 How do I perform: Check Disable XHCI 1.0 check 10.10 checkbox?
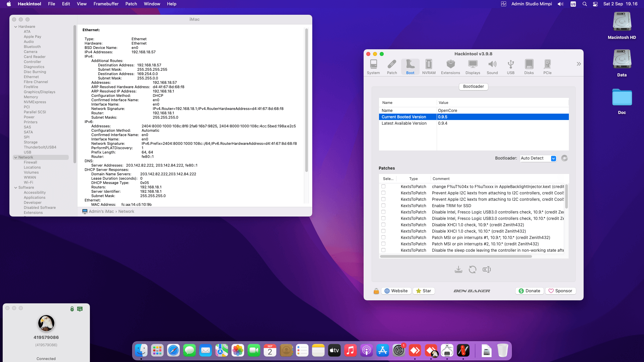383,231
